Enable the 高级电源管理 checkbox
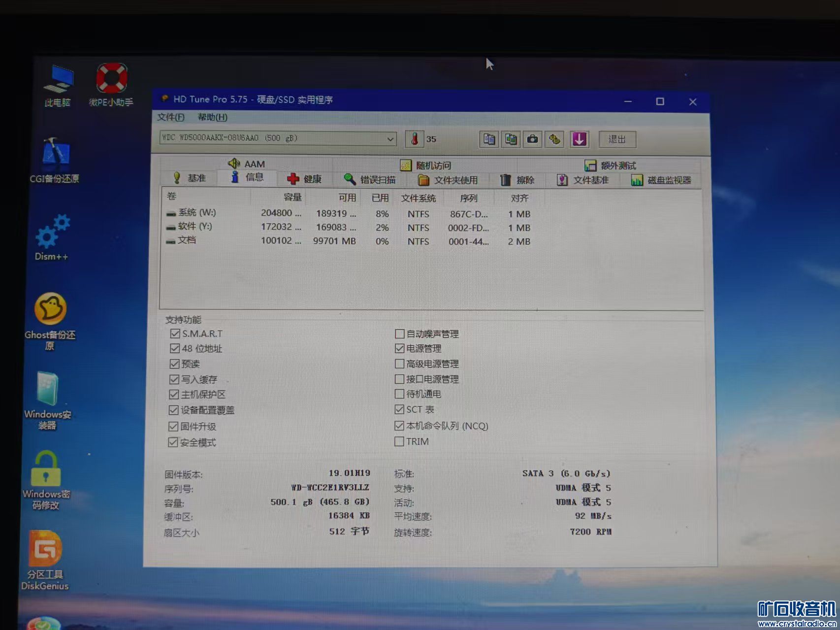The height and width of the screenshot is (630, 840). (x=400, y=364)
